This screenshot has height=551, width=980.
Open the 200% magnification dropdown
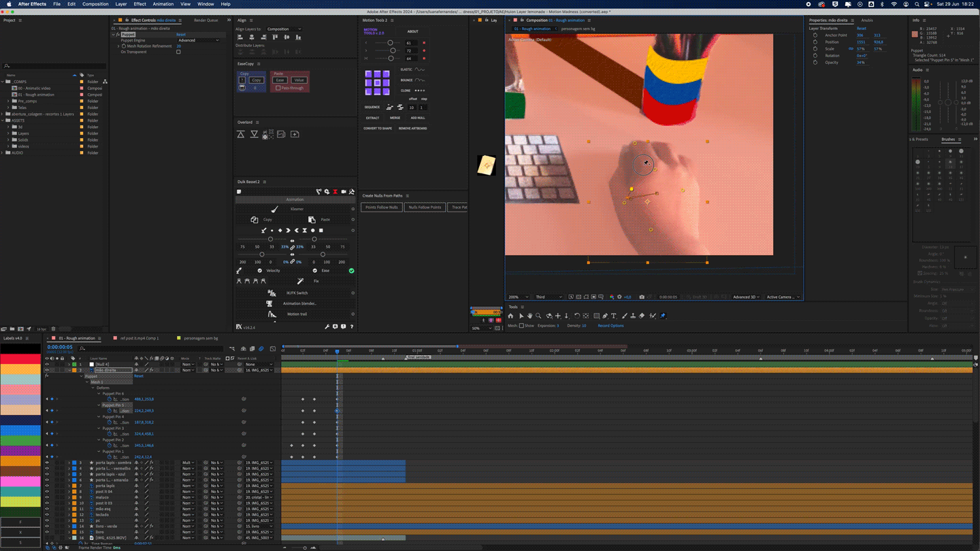(519, 297)
